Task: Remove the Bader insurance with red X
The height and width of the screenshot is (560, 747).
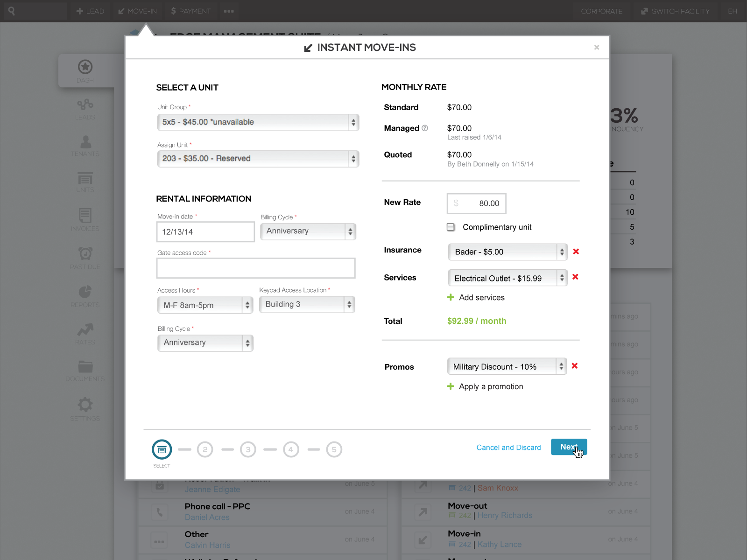Action: pyautogui.click(x=576, y=252)
